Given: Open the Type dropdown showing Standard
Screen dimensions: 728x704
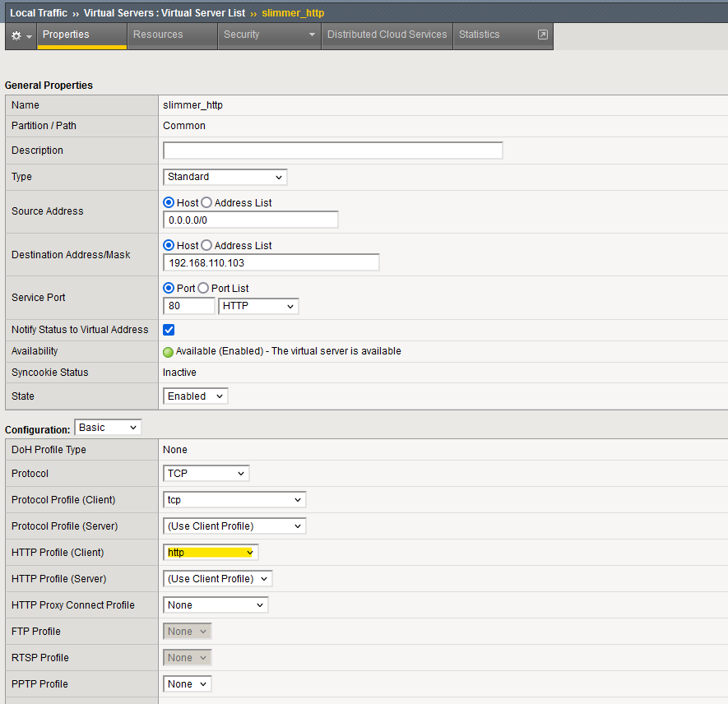Looking at the screenshot, I should tap(224, 177).
